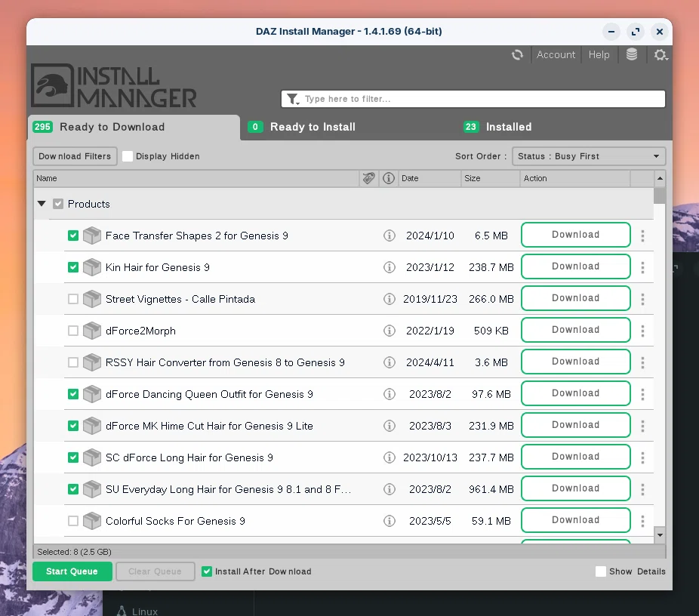The height and width of the screenshot is (616, 699).
Task: Select the Colorful Socks For Genesis 9 name
Action: click(175, 521)
